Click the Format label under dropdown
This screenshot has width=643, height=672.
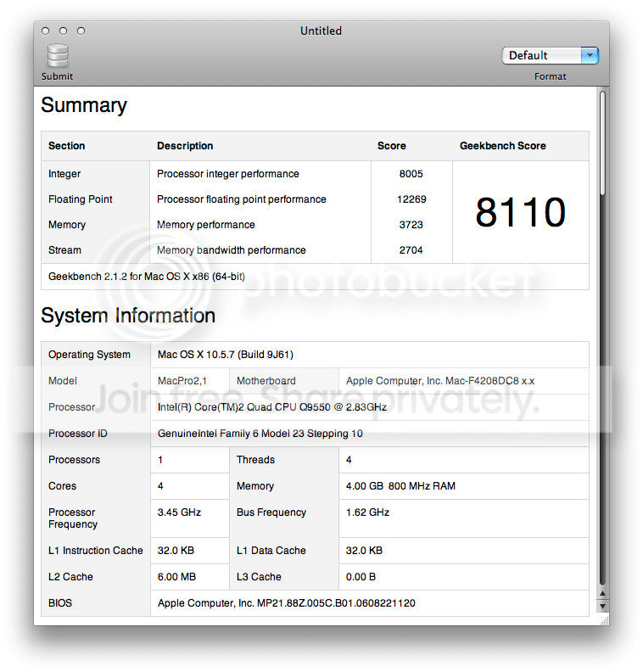(x=550, y=76)
